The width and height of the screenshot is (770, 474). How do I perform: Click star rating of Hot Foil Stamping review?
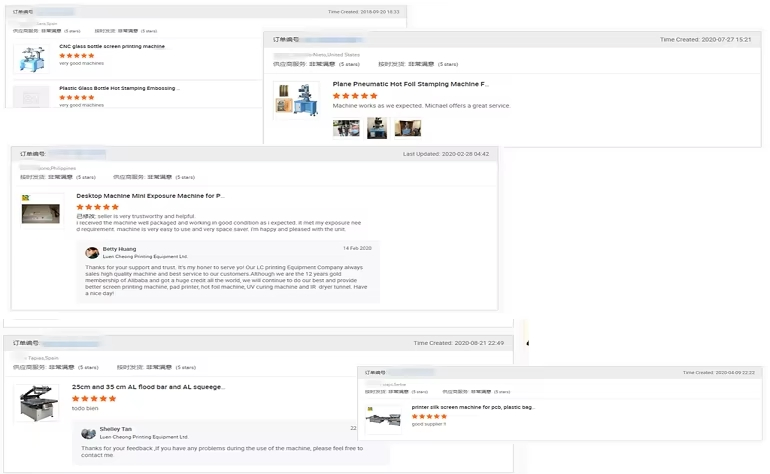point(355,96)
